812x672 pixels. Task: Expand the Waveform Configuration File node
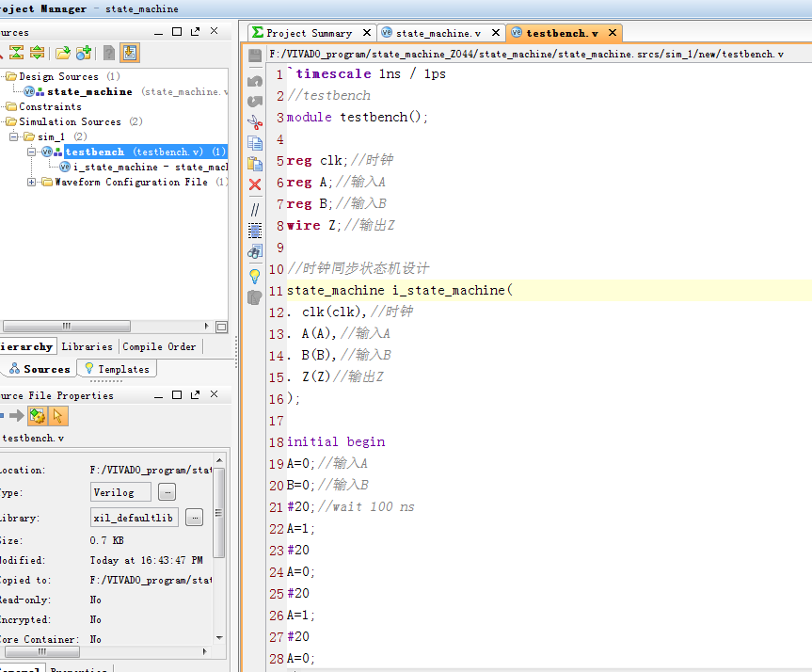[x=31, y=183]
